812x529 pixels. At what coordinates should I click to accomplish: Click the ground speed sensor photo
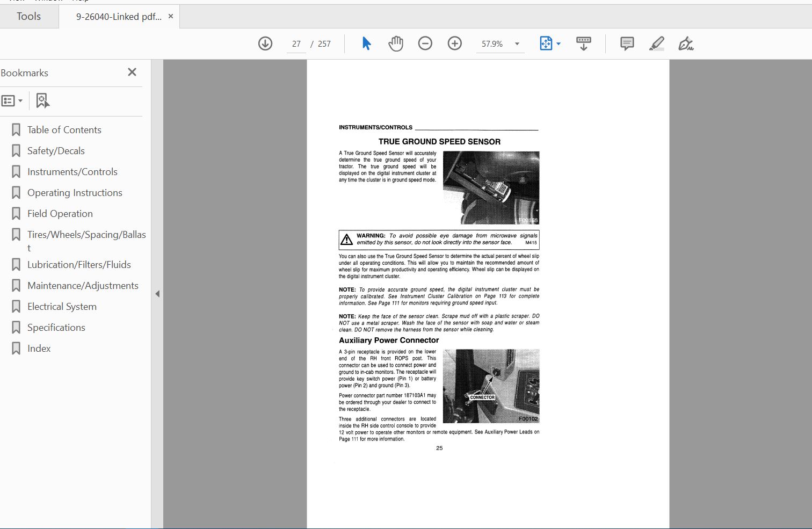(491, 187)
